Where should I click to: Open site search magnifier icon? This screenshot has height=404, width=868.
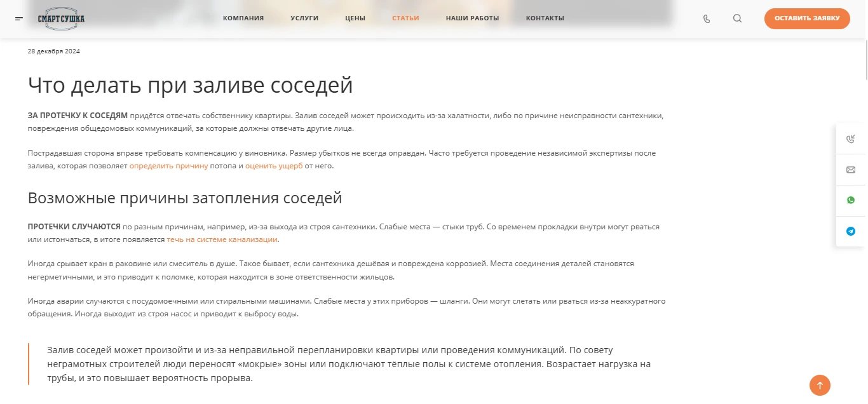[x=737, y=18]
